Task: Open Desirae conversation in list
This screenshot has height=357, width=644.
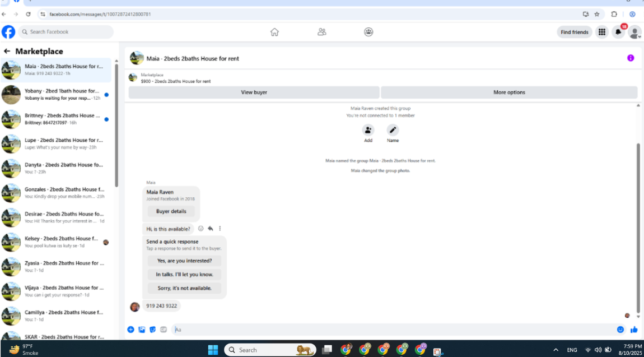Action: tap(56, 218)
